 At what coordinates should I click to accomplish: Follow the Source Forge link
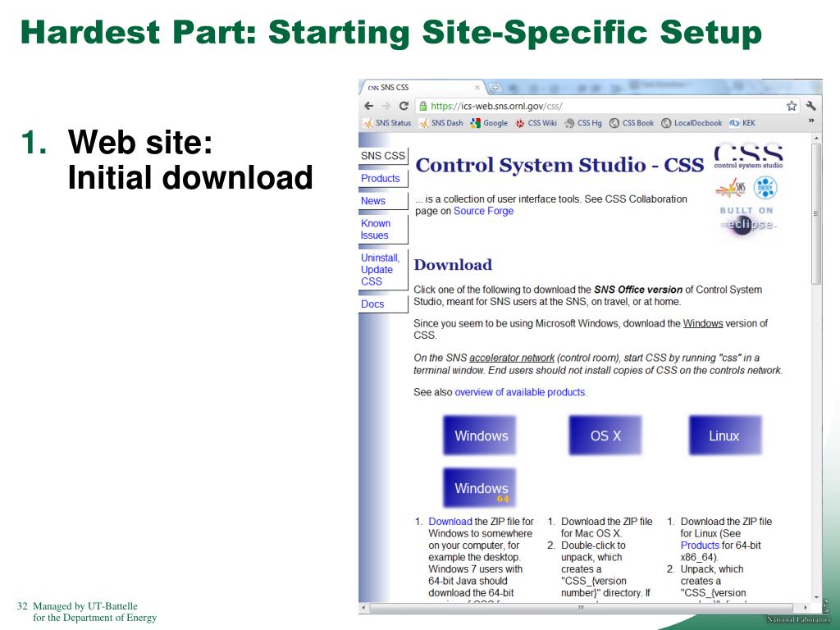pyautogui.click(x=483, y=211)
